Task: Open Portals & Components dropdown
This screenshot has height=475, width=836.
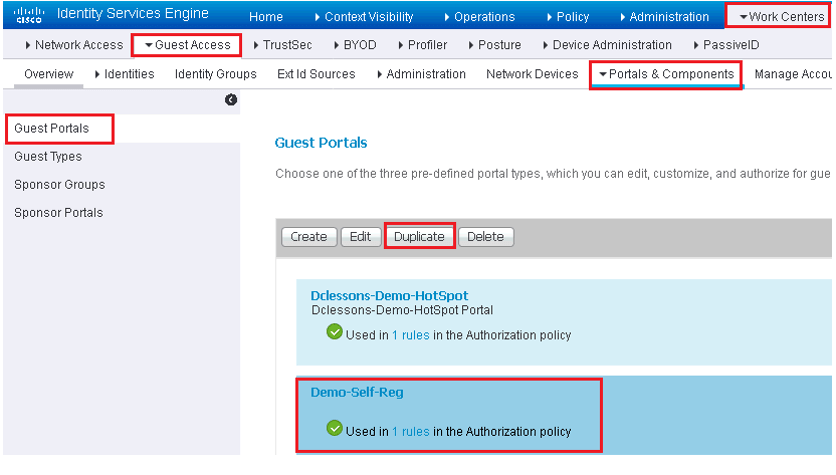Action: tap(666, 74)
